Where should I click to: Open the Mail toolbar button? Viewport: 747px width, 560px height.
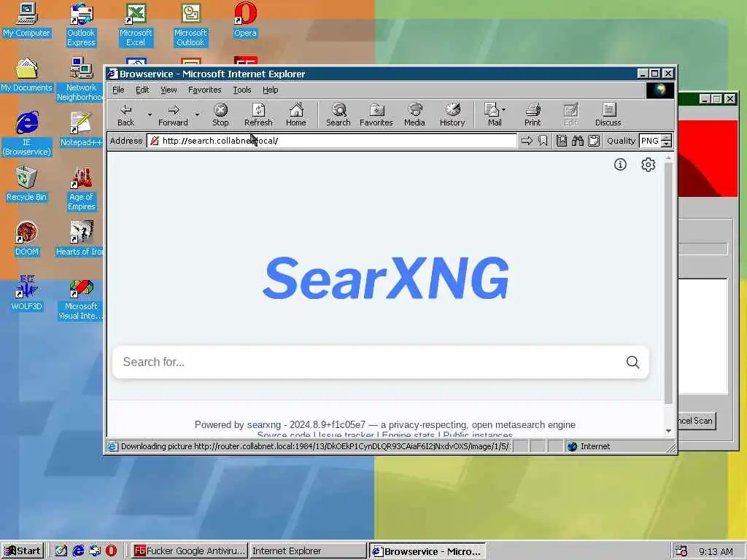(x=492, y=115)
